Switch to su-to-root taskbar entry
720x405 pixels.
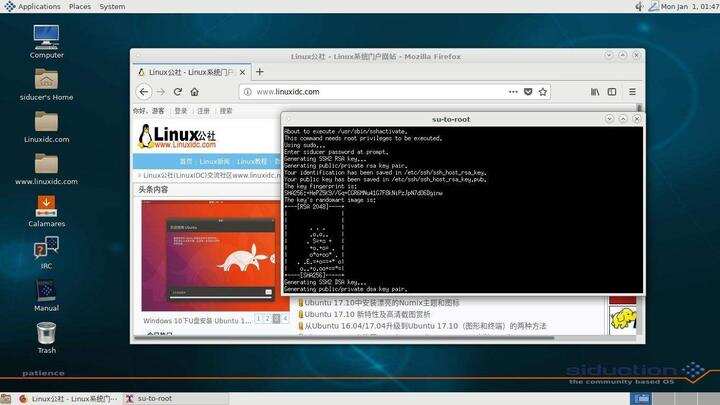click(x=174, y=399)
